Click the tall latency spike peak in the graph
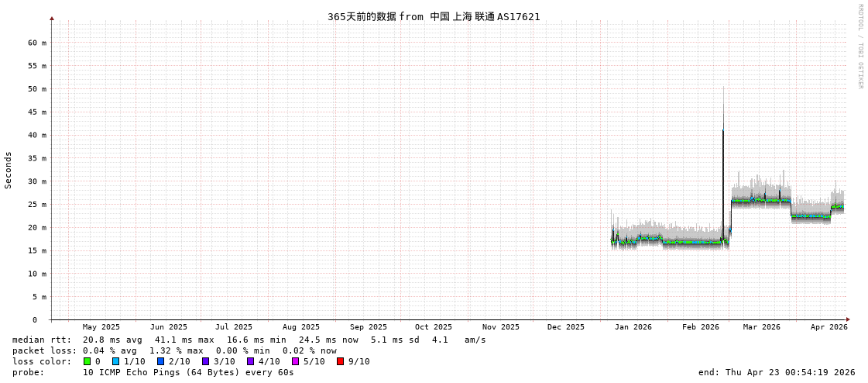Screen dimensions: 868x383 (x=723, y=130)
